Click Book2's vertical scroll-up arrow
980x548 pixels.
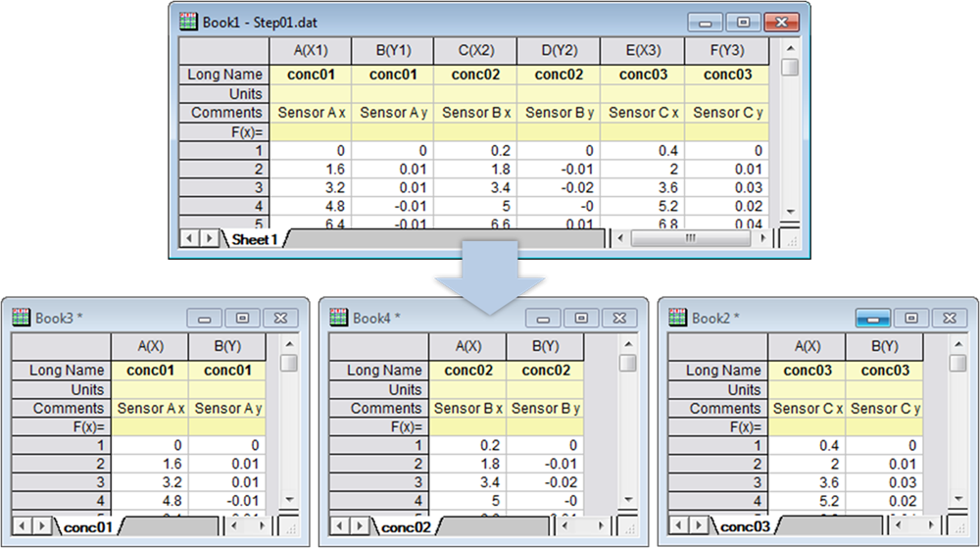(958, 344)
